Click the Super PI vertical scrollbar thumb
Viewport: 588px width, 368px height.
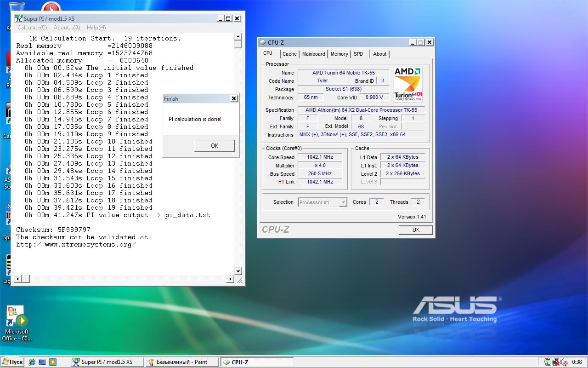click(238, 44)
